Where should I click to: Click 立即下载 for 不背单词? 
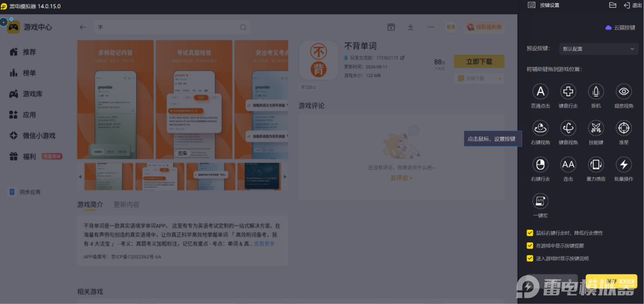[x=479, y=62]
